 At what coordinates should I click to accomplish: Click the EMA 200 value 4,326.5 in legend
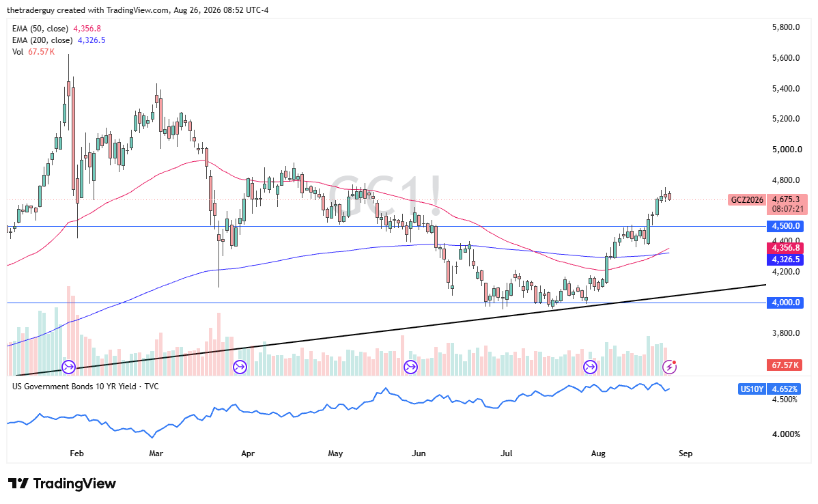[x=91, y=40]
